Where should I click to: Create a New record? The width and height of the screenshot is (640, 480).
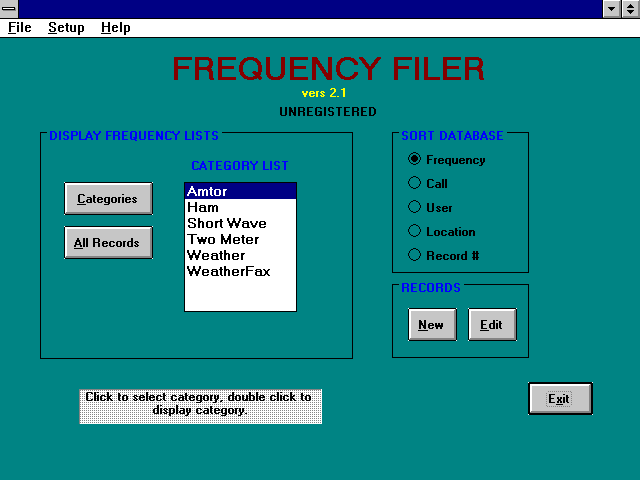point(431,325)
